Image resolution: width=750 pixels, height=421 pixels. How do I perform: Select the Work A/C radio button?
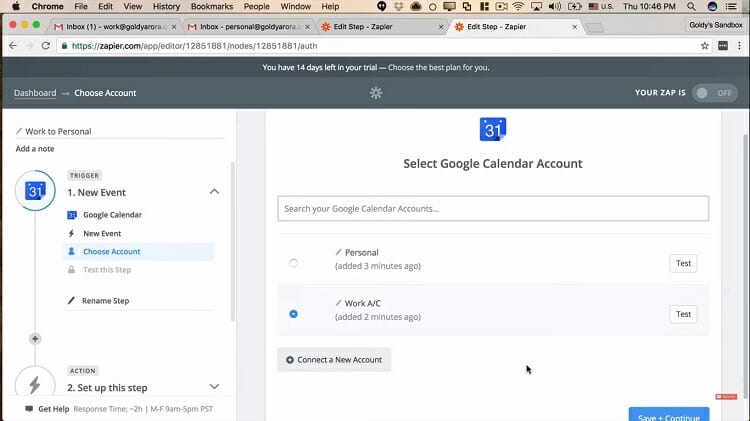[293, 314]
